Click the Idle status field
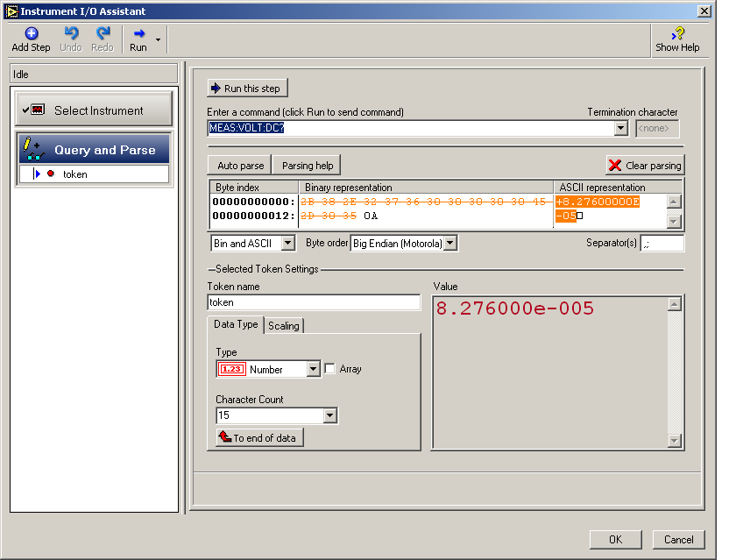This screenshot has height=560, width=736. [x=94, y=74]
